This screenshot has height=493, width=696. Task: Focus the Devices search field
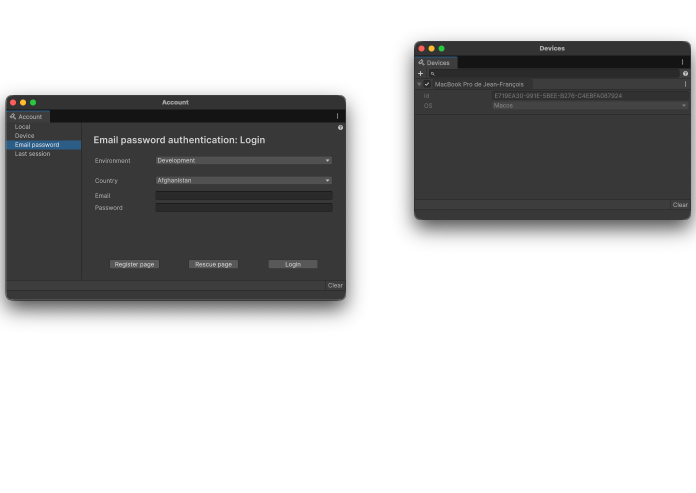point(554,73)
